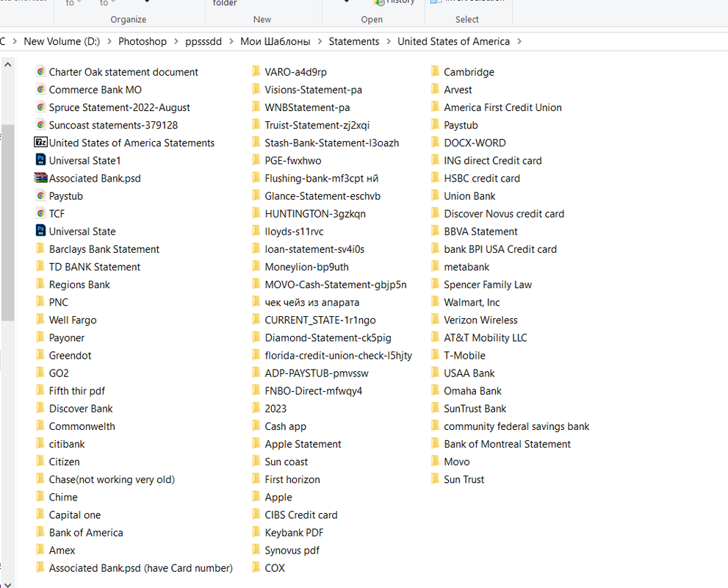Select the Barclays Bank Statement folder icon
728x588 pixels.
coord(40,248)
